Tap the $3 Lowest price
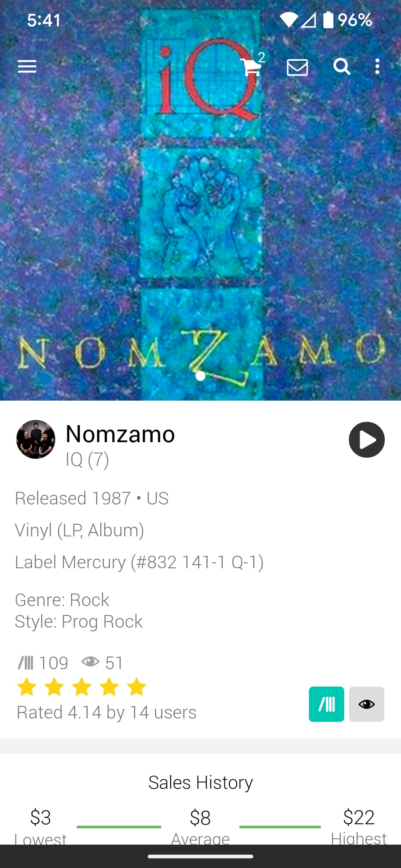Screen dimensions: 401x868 (40, 817)
